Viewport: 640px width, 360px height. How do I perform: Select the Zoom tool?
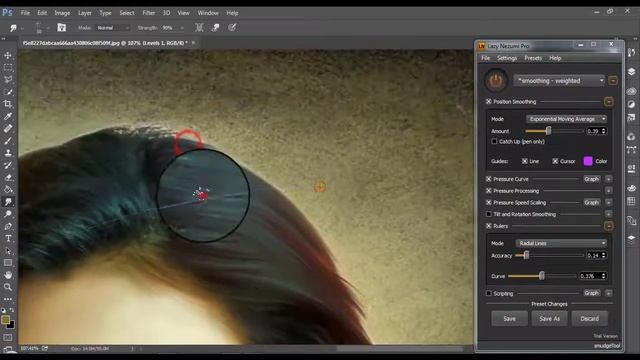8,287
